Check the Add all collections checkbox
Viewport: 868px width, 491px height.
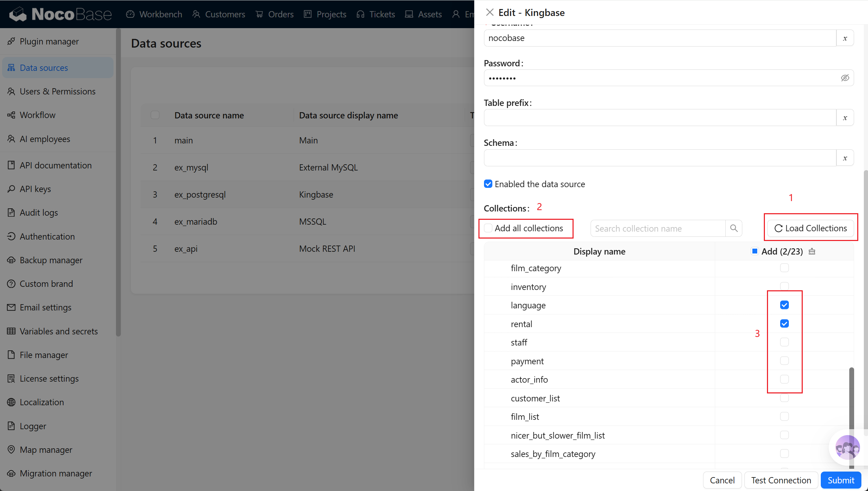coord(488,228)
